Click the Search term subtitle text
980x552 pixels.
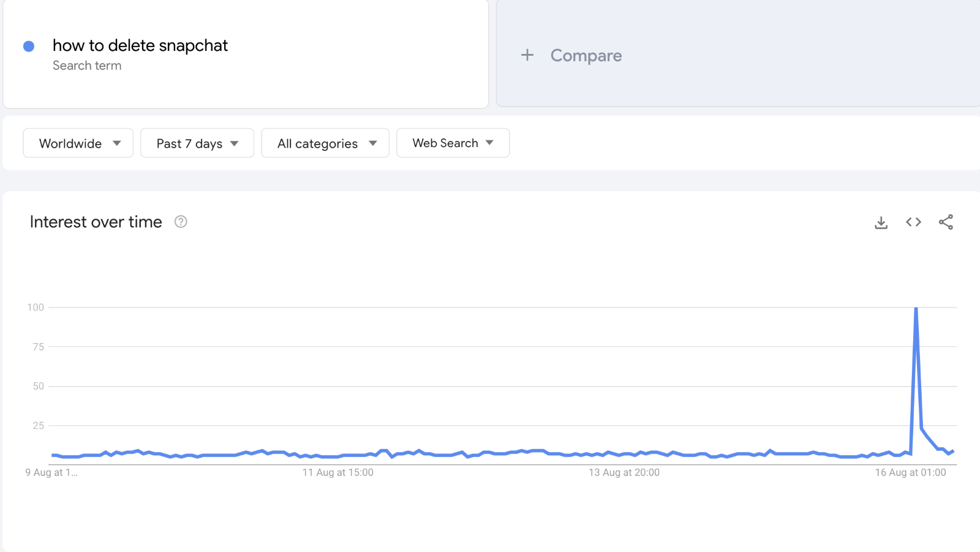tap(87, 66)
